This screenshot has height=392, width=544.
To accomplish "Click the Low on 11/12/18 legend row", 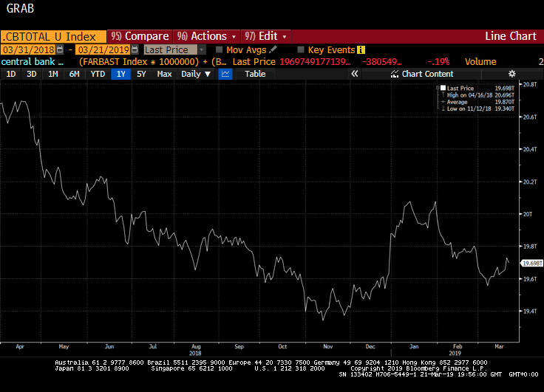I will pos(477,109).
